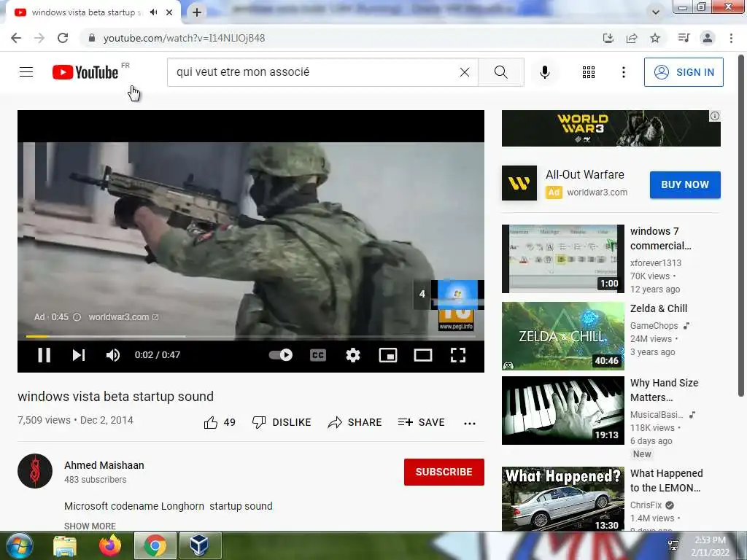Enable miniplayer mode
747x560 pixels.
388,355
